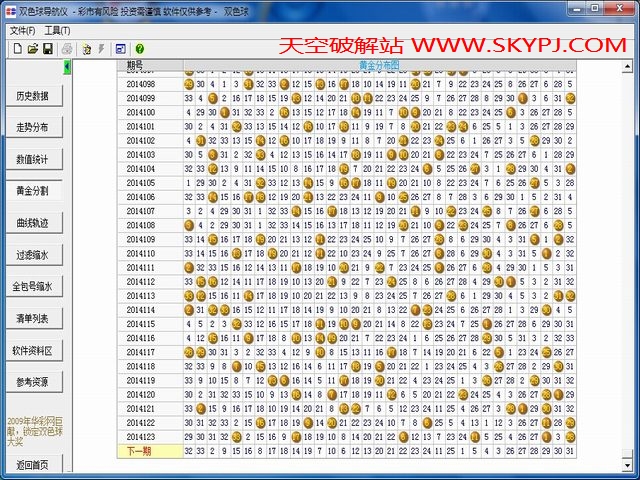Open the 过滤缩水 tool
The width and height of the screenshot is (640, 480).
point(33,255)
